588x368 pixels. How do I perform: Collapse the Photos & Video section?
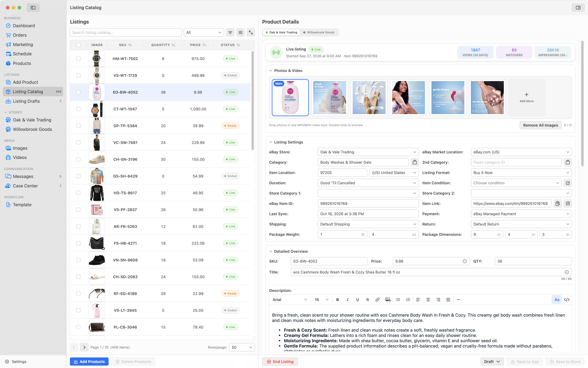271,71
